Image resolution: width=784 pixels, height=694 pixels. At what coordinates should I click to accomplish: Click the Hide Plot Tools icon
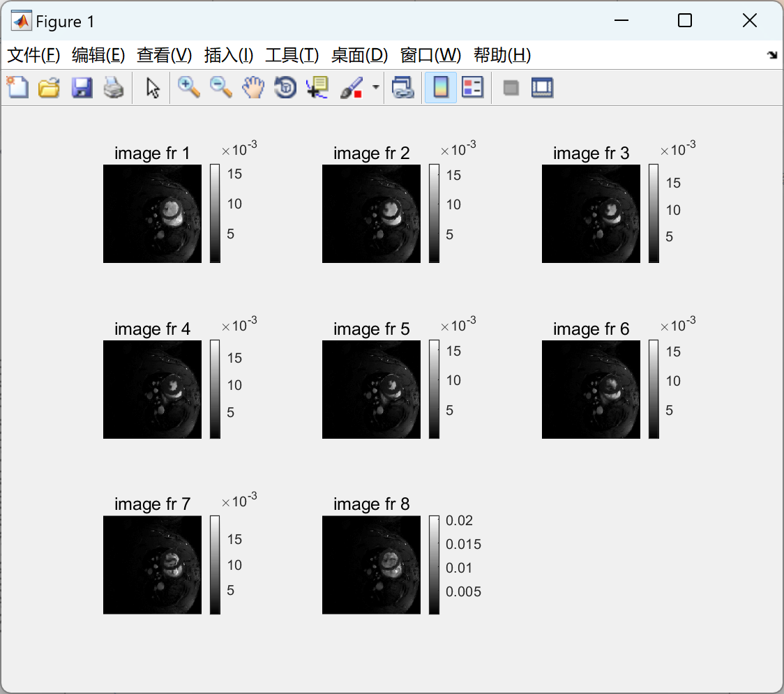coord(511,88)
